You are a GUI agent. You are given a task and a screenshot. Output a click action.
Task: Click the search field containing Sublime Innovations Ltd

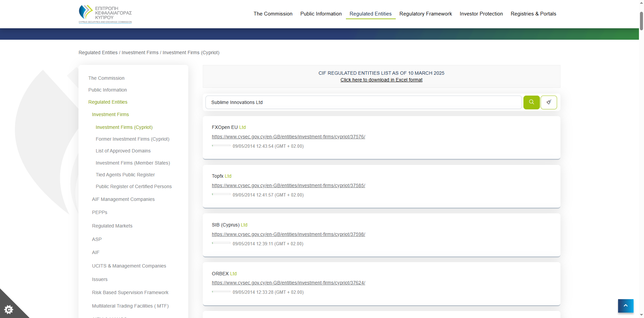(x=363, y=102)
